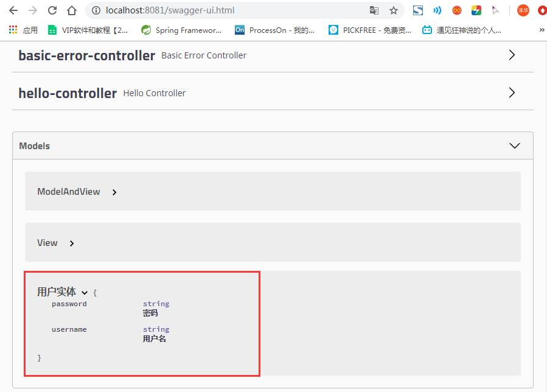The height and width of the screenshot is (392, 547).
Task: Click the username property name
Action: (69, 329)
